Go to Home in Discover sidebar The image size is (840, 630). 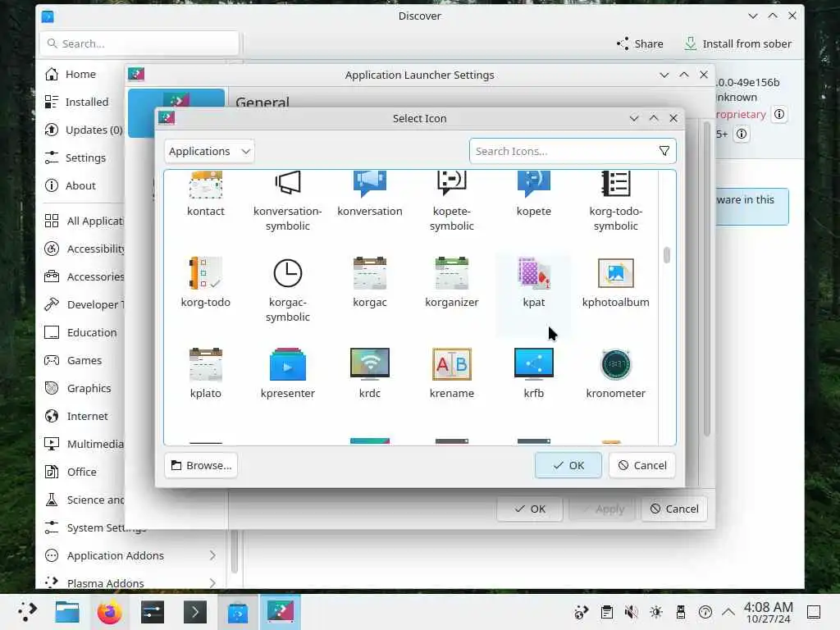(80, 74)
